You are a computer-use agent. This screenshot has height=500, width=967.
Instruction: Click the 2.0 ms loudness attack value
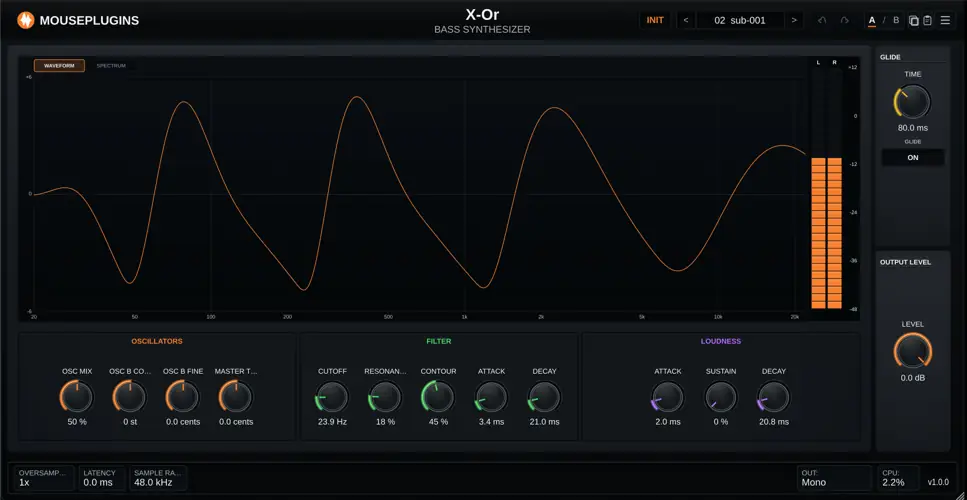coord(668,422)
